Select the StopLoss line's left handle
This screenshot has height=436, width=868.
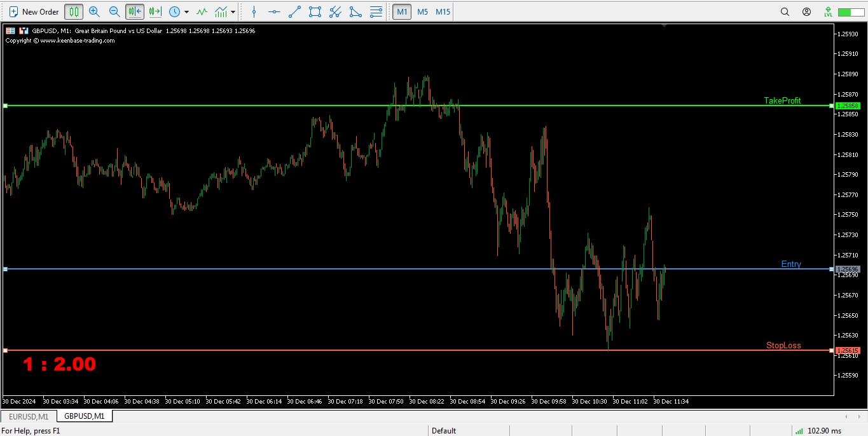coord(5,350)
